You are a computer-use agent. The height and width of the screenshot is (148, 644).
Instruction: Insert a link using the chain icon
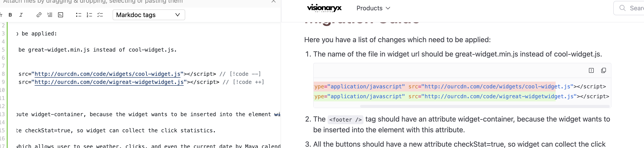(39, 15)
